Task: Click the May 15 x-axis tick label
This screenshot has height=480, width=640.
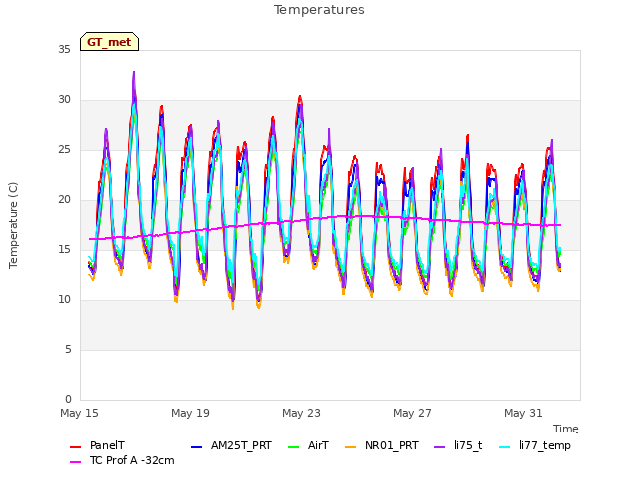Action: [x=79, y=413]
